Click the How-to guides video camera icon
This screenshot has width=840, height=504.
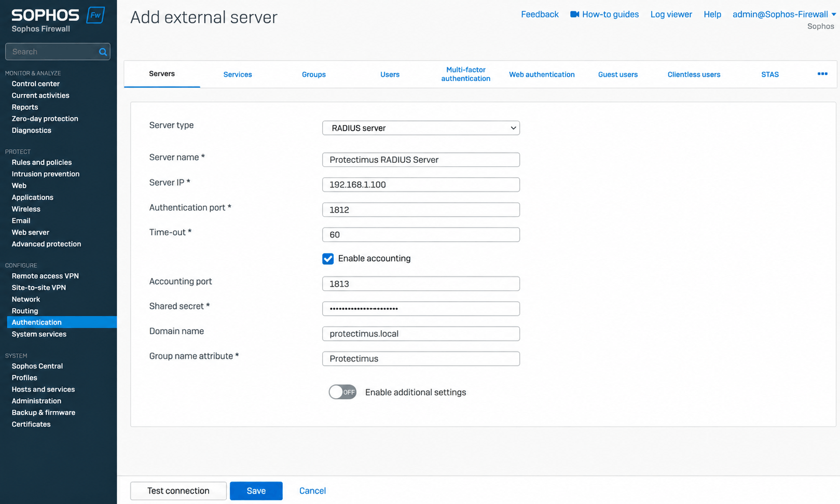(x=574, y=15)
